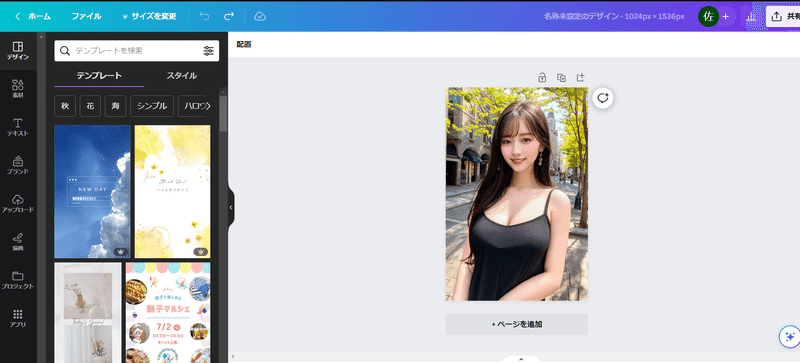Switch to the スタイル tab
Screen dimensions: 800x363
[182, 76]
